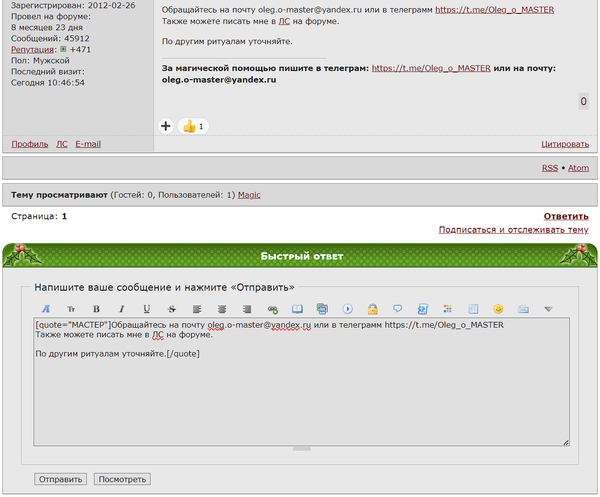Click the text Зарегистрирован: 2012-02-26

click(x=73, y=5)
